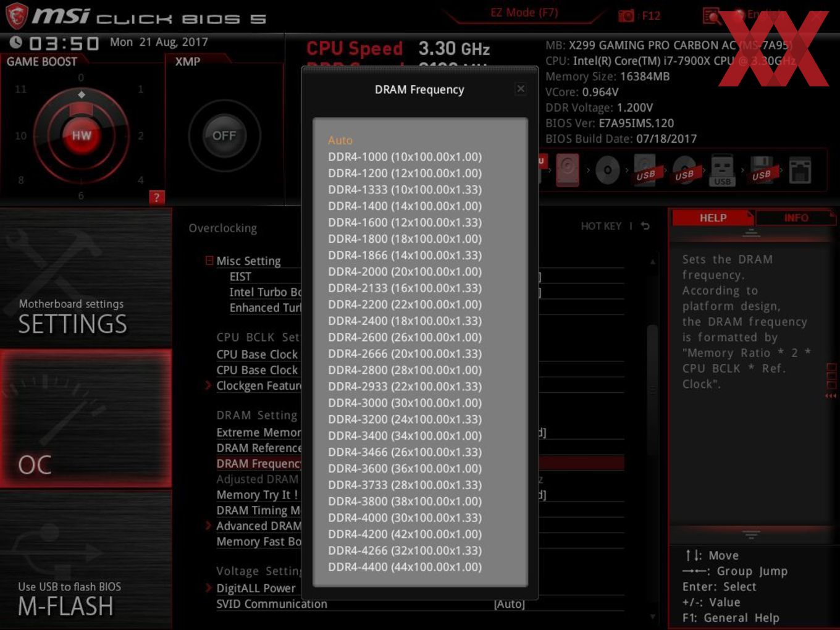Click the HOT KEY label

pyautogui.click(x=601, y=226)
